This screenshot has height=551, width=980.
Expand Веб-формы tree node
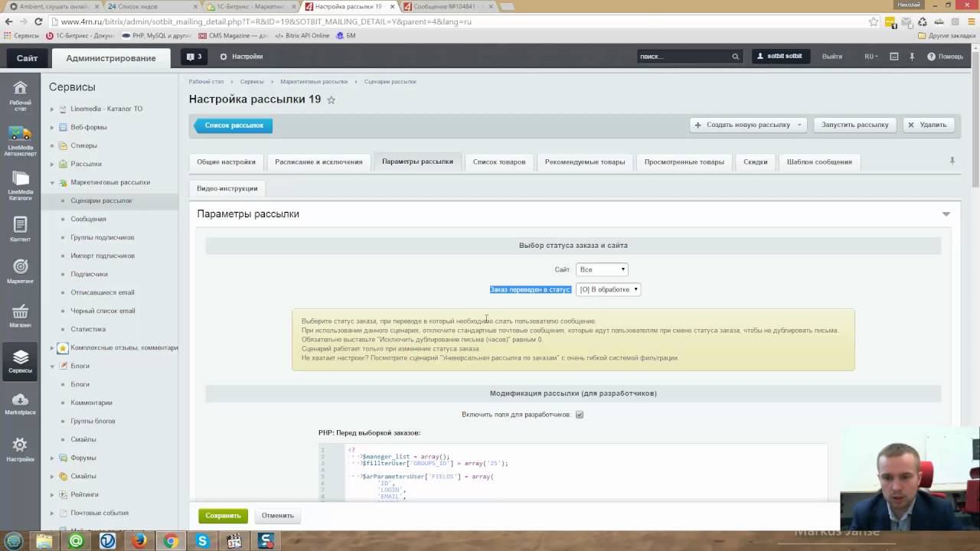pyautogui.click(x=52, y=127)
